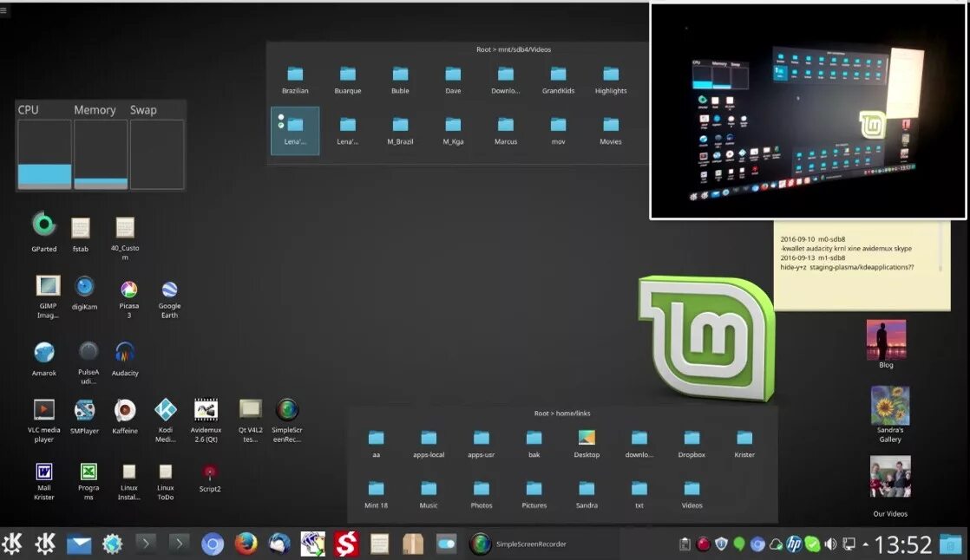The height and width of the screenshot is (560, 970).
Task: Open the network connection tray icon
Action: [x=849, y=544]
